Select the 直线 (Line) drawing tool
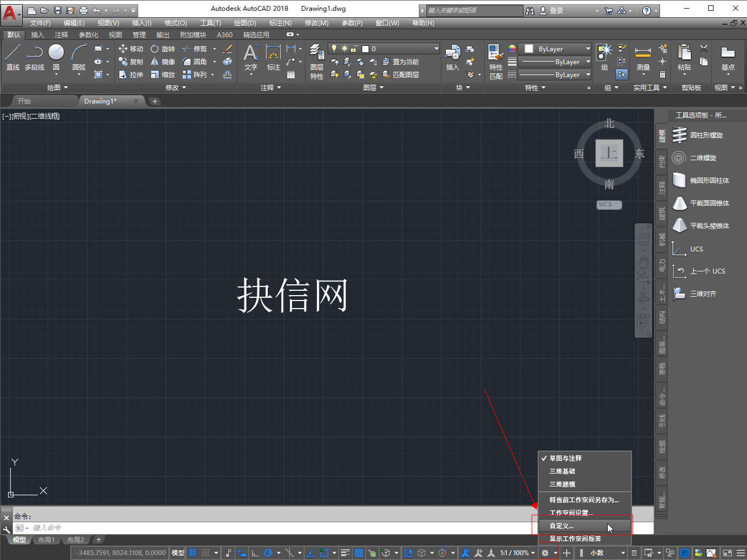 [12, 57]
